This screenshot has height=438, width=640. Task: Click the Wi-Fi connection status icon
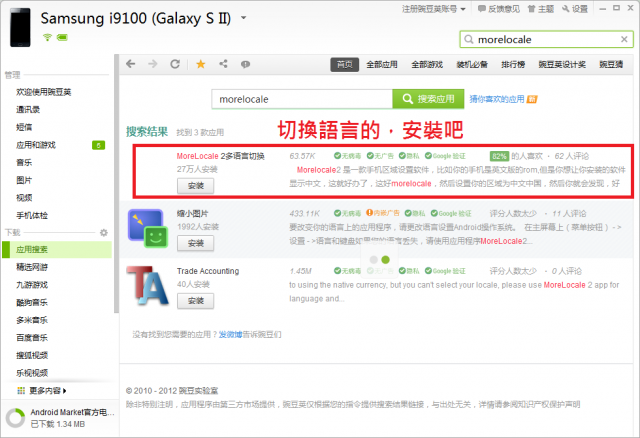47,38
